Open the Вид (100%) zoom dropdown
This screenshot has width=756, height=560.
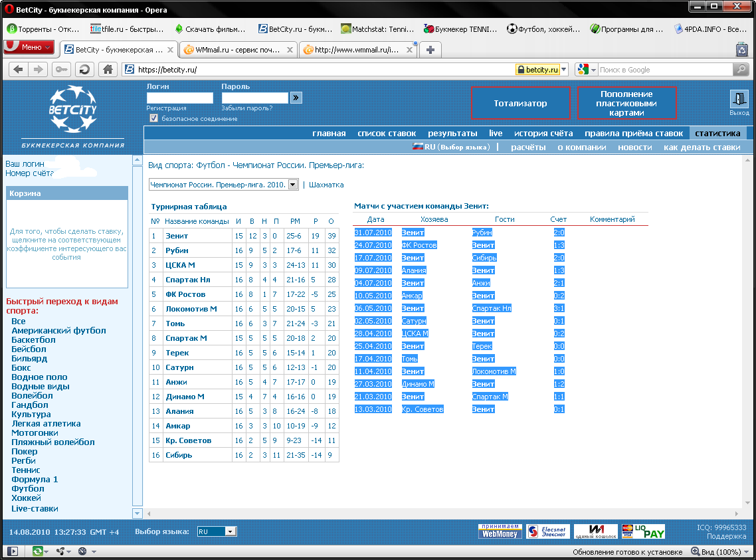tap(721, 552)
